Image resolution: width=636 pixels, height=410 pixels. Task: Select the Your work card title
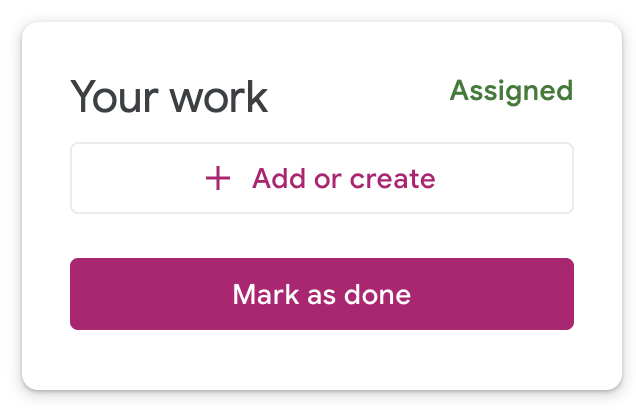point(169,98)
